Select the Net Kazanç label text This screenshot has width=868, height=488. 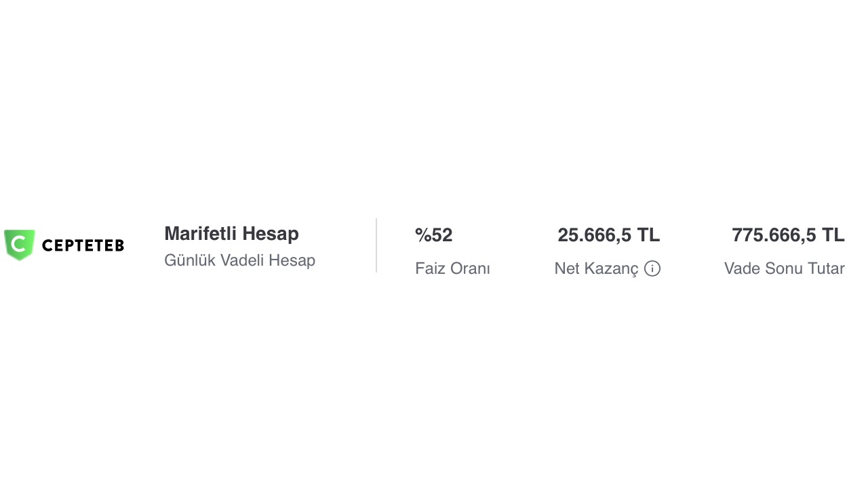596,268
